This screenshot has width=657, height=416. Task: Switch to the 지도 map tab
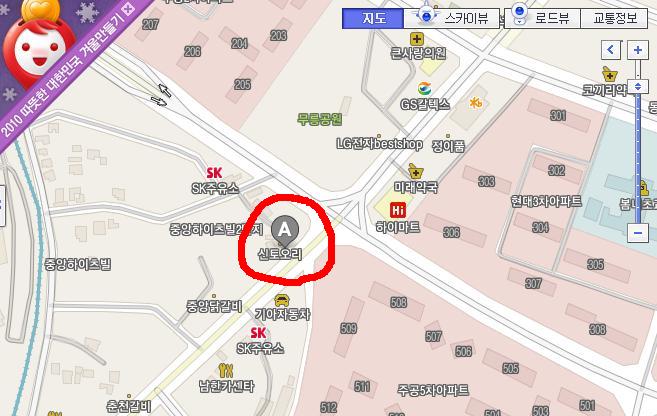(373, 18)
